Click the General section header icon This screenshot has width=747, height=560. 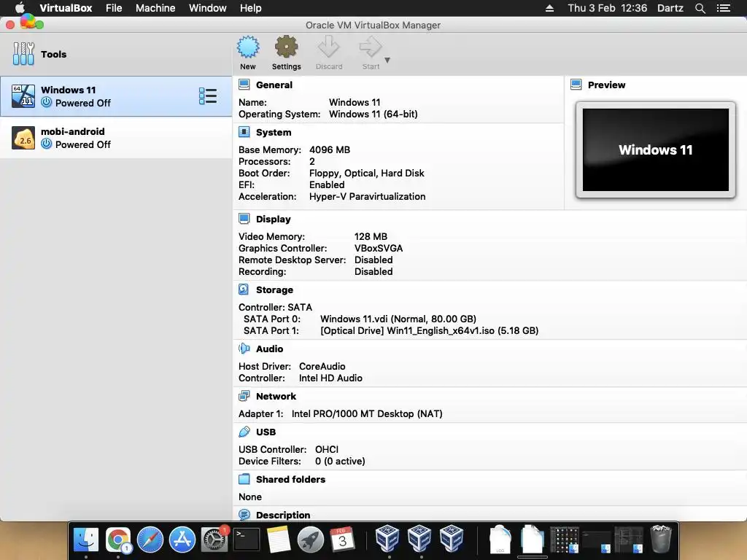point(244,85)
